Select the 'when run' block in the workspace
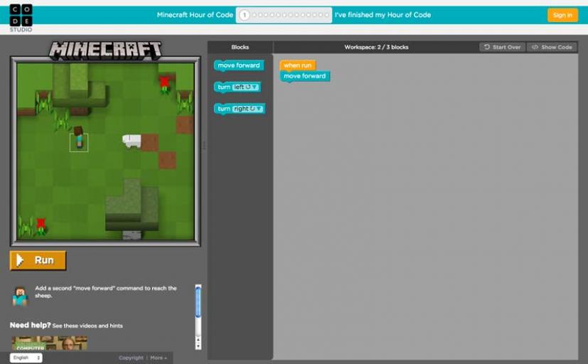The image size is (588, 364). pos(297,65)
